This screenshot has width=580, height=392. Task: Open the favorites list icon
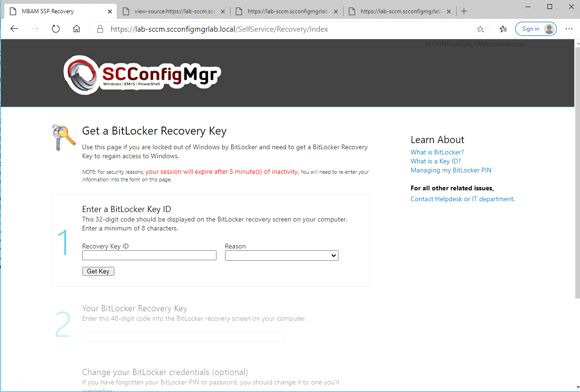tap(503, 29)
